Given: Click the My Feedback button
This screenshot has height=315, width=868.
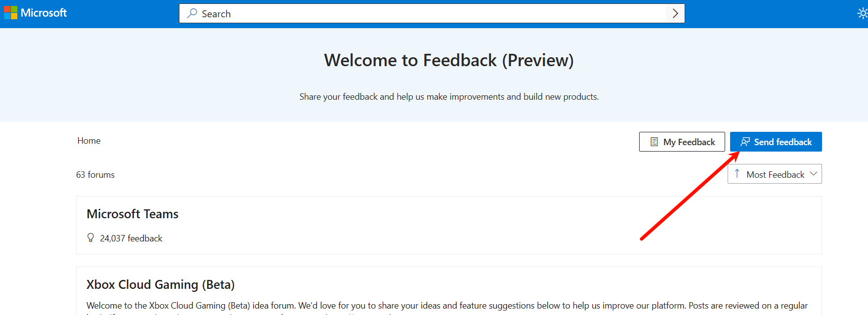Looking at the screenshot, I should tap(682, 142).
